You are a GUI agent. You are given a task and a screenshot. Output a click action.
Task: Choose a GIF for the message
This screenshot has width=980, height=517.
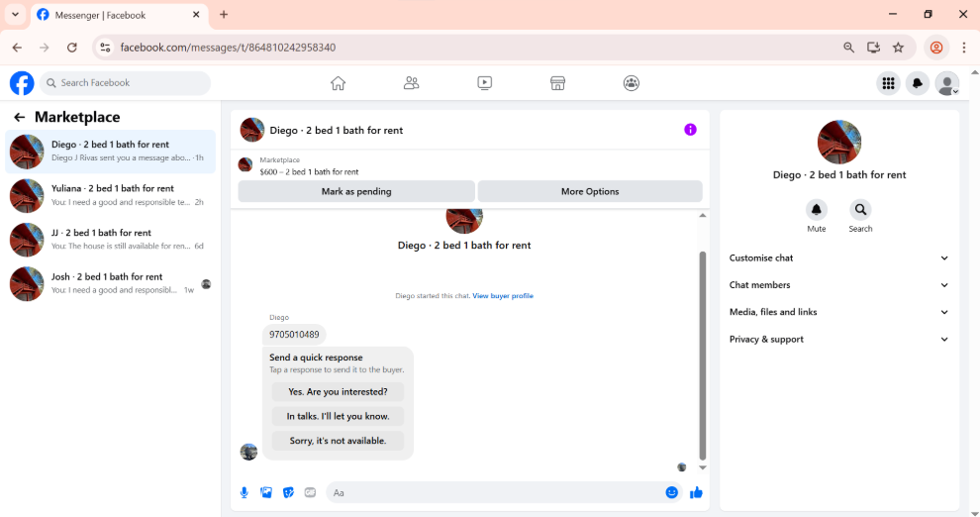[310, 492]
